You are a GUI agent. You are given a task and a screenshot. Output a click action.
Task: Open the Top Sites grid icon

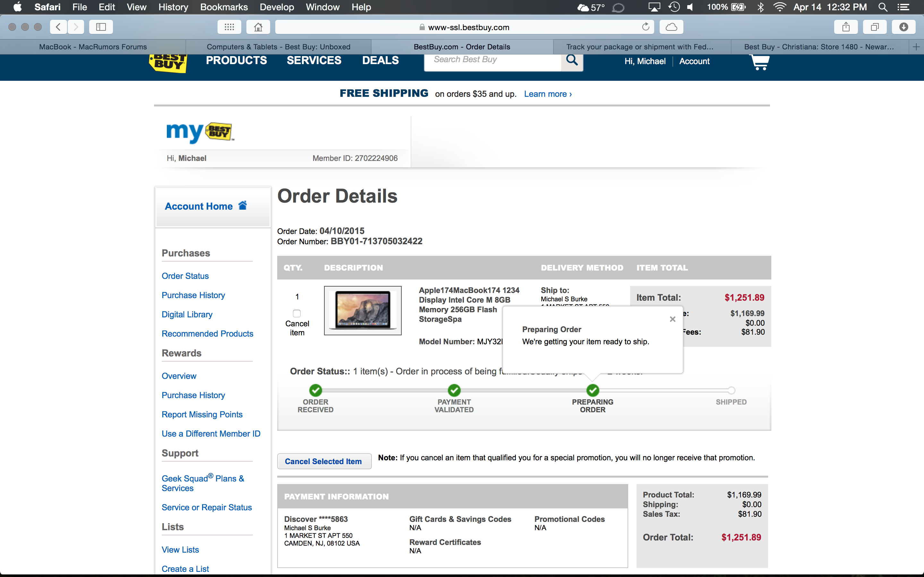click(229, 27)
